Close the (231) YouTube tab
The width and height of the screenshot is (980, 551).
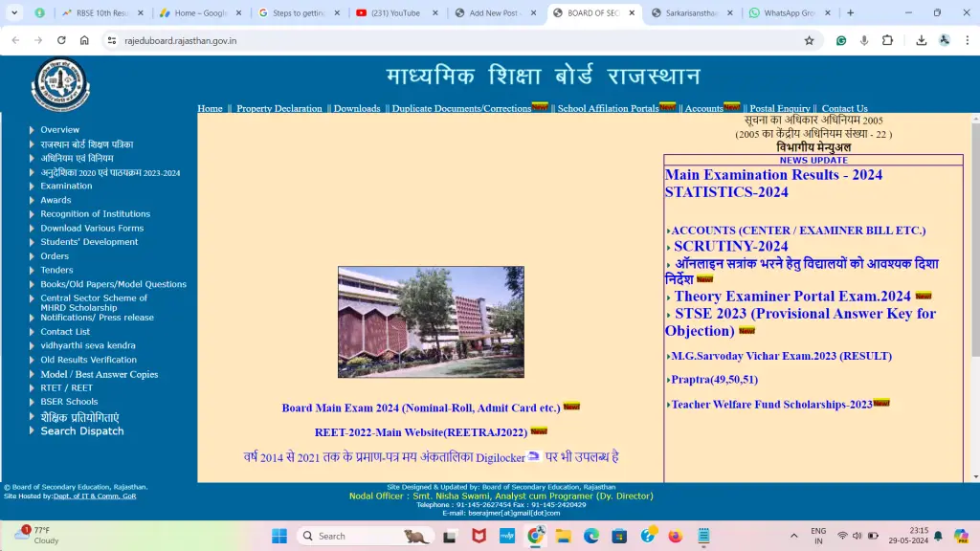[x=435, y=12]
